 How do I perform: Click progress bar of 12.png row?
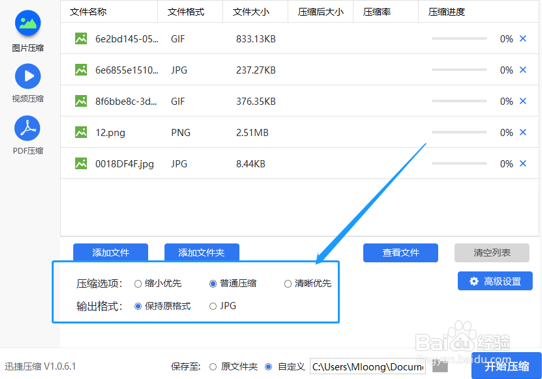click(x=459, y=132)
